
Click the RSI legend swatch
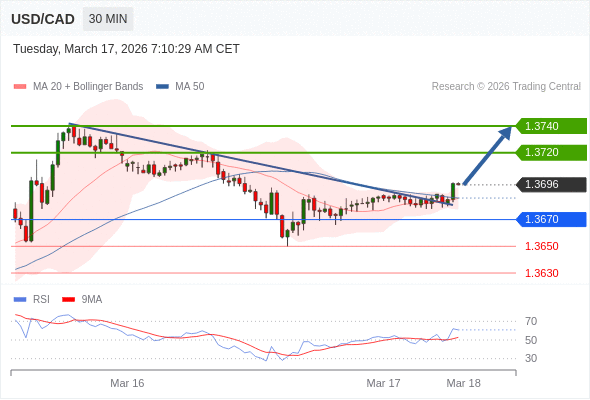(20, 300)
